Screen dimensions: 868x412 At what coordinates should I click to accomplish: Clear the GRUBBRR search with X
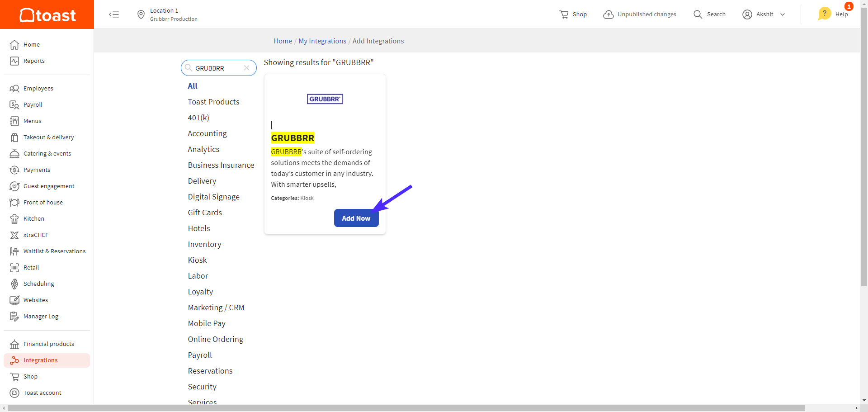click(x=247, y=68)
